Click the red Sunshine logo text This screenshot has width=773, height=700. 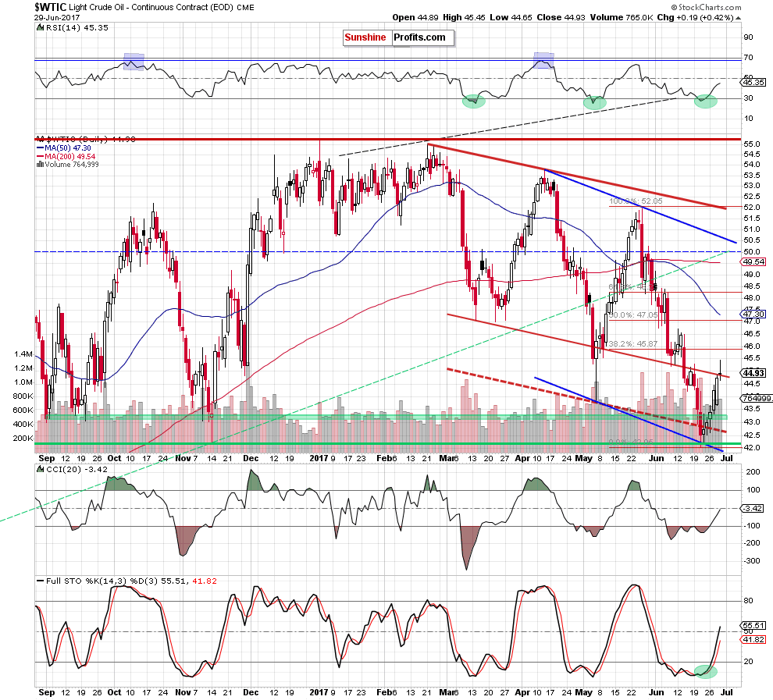[x=365, y=37]
